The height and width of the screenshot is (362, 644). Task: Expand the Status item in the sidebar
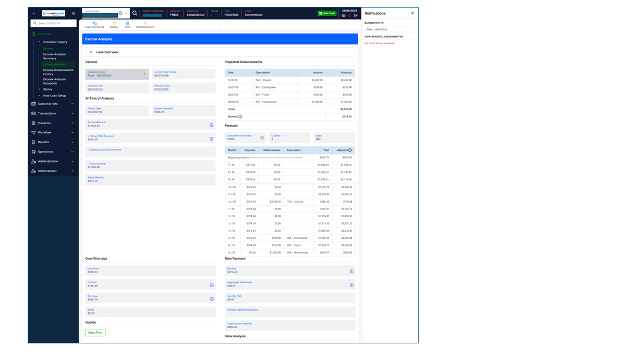tap(39, 89)
